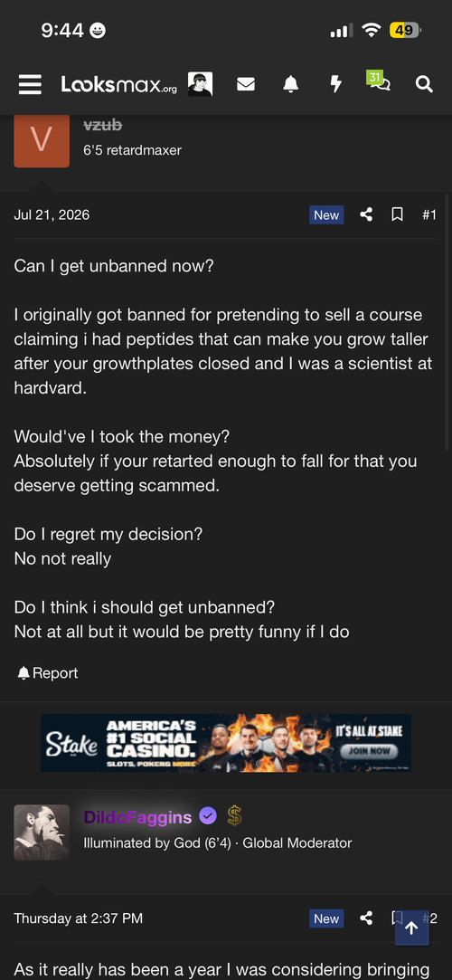Open Jul 21, 2026 post date link

coord(52,214)
